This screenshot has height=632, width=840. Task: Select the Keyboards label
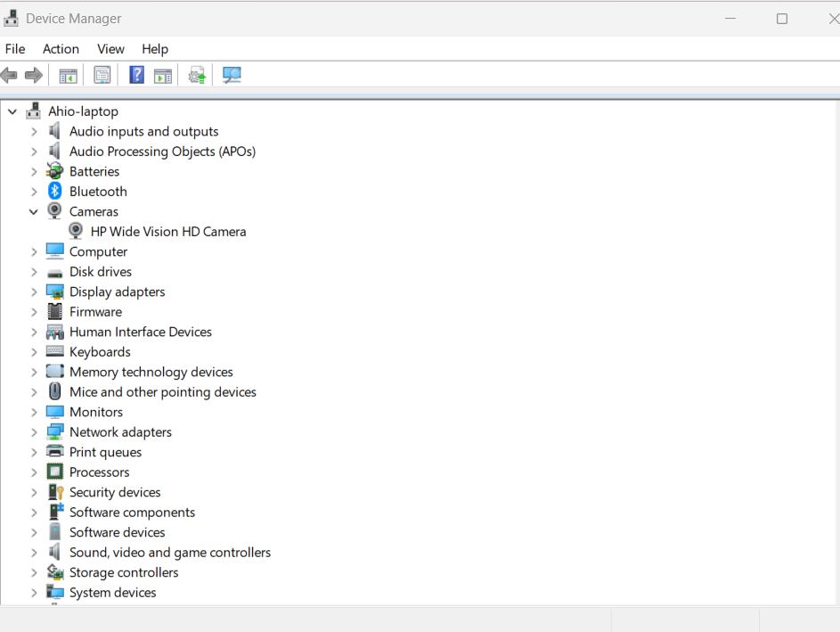coord(100,351)
